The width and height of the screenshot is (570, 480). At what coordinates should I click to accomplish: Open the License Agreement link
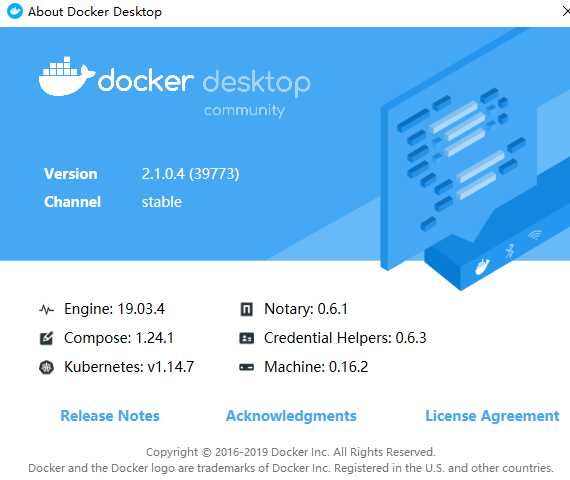click(492, 416)
